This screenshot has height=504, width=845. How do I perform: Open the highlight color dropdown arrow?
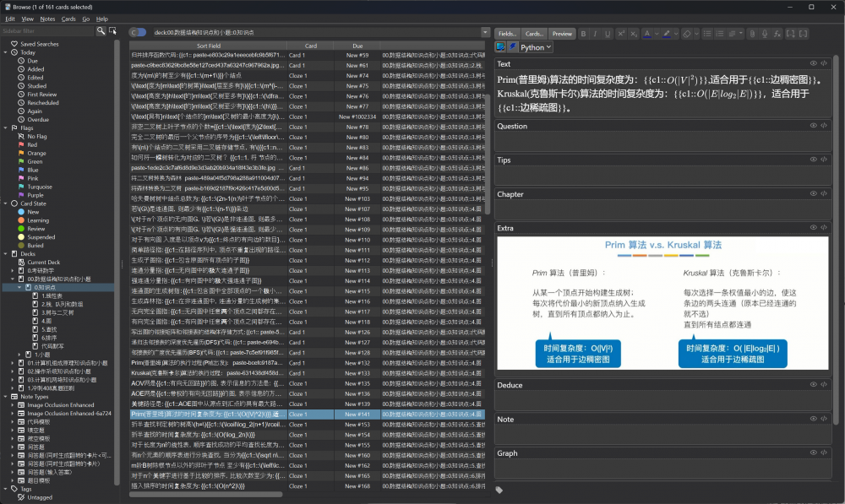pos(676,34)
